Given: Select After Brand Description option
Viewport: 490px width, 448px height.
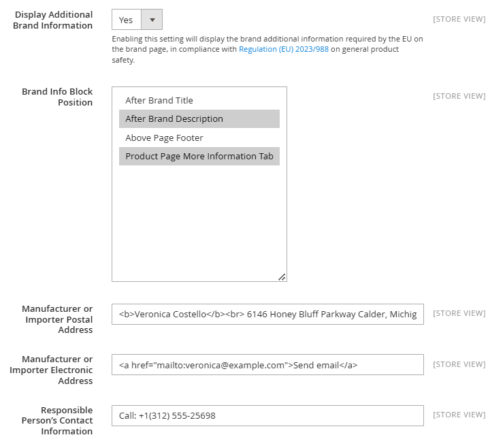Looking at the screenshot, I should [x=199, y=118].
